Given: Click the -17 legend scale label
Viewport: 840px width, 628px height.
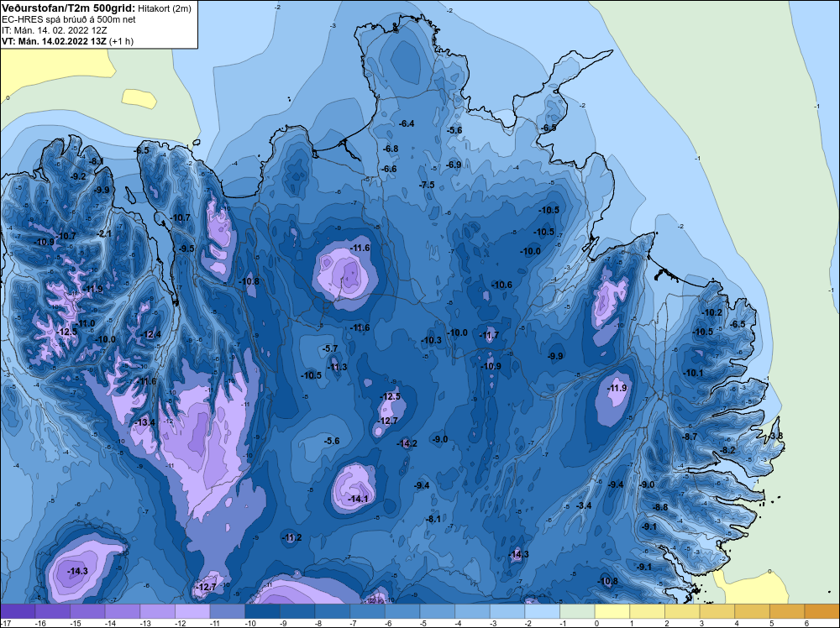Looking at the screenshot, I should pyautogui.click(x=6, y=623).
